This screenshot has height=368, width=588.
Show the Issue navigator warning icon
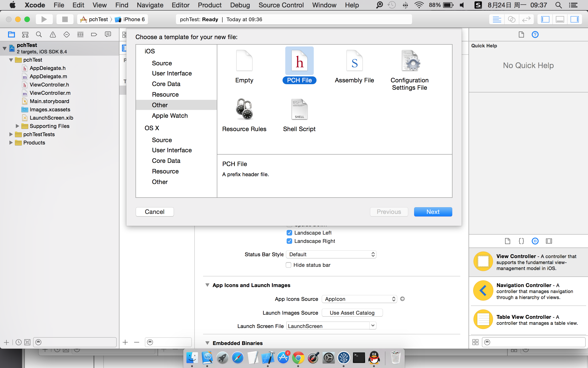click(53, 34)
